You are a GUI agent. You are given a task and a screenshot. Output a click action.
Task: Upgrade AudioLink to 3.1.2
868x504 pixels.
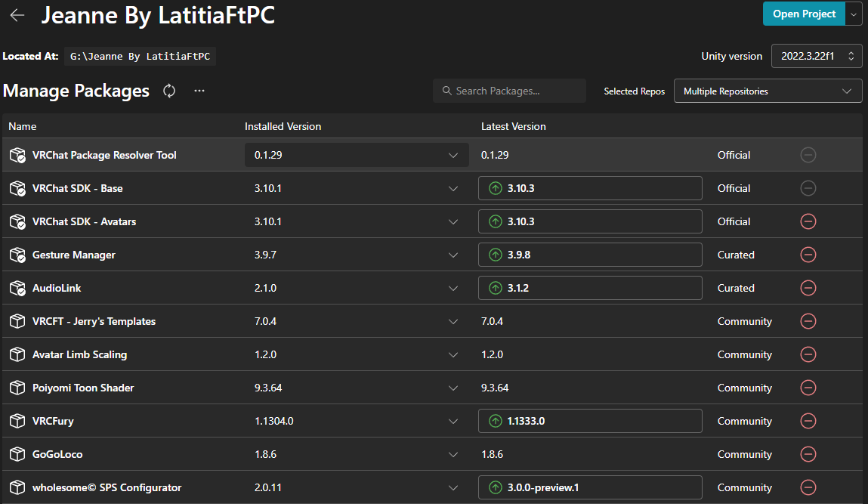click(590, 288)
